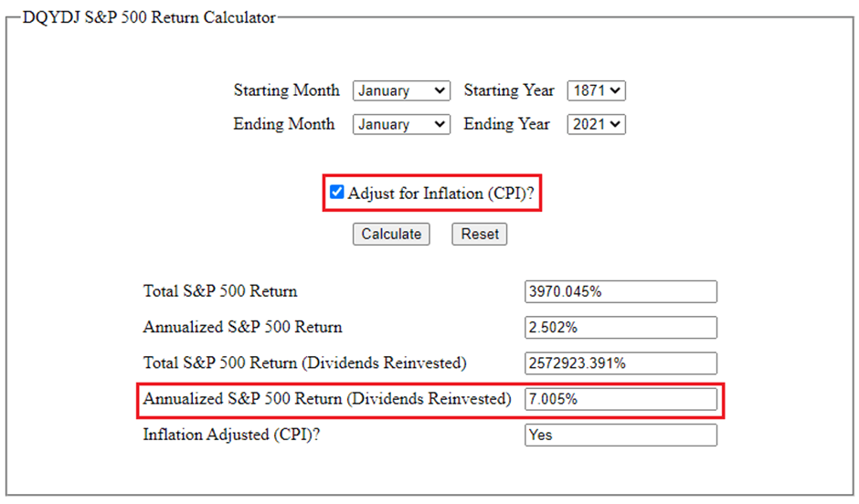Click the 'Starting Month' label text
The width and height of the screenshot is (859, 504).
[286, 91]
